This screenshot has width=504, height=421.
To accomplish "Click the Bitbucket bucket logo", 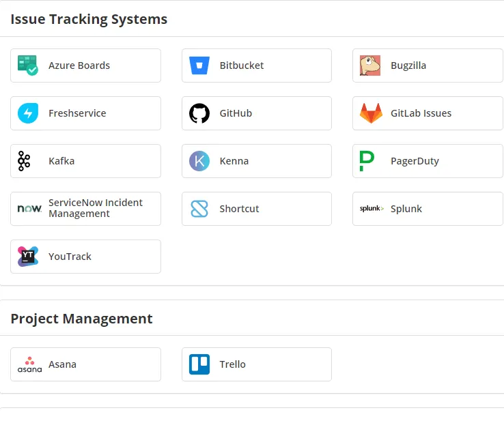I will [x=199, y=66].
